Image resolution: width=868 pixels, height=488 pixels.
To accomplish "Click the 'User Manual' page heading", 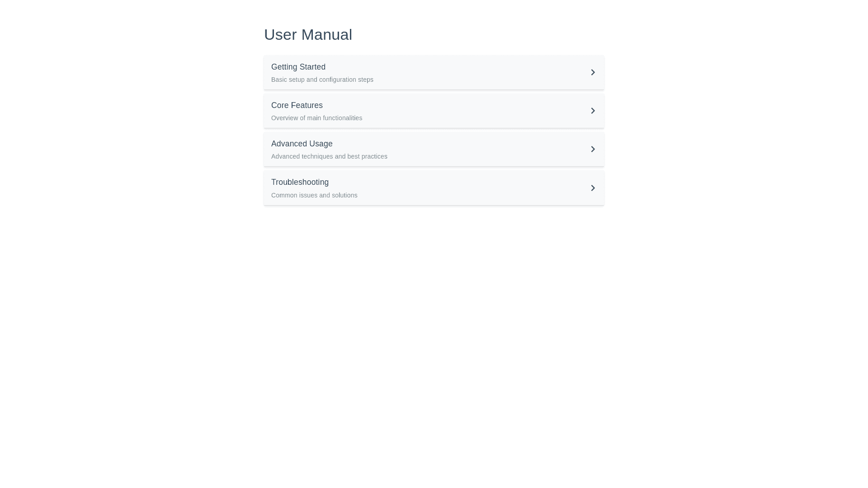I will pyautogui.click(x=308, y=35).
